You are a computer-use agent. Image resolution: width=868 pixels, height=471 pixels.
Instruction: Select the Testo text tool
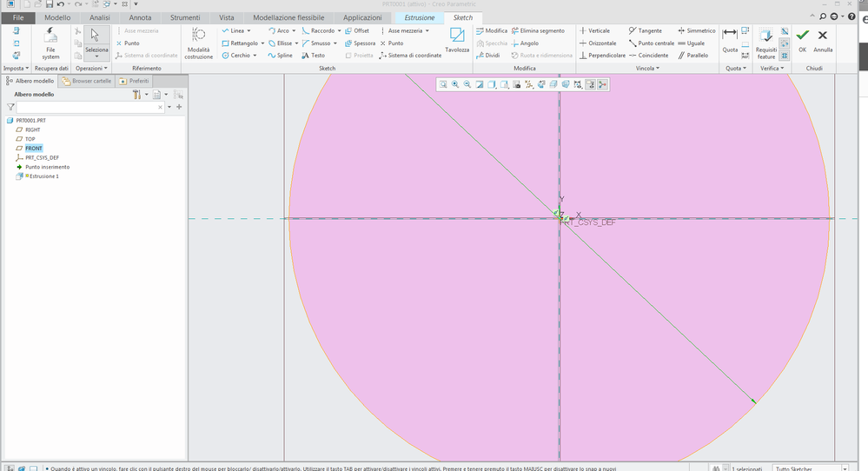tap(314, 56)
